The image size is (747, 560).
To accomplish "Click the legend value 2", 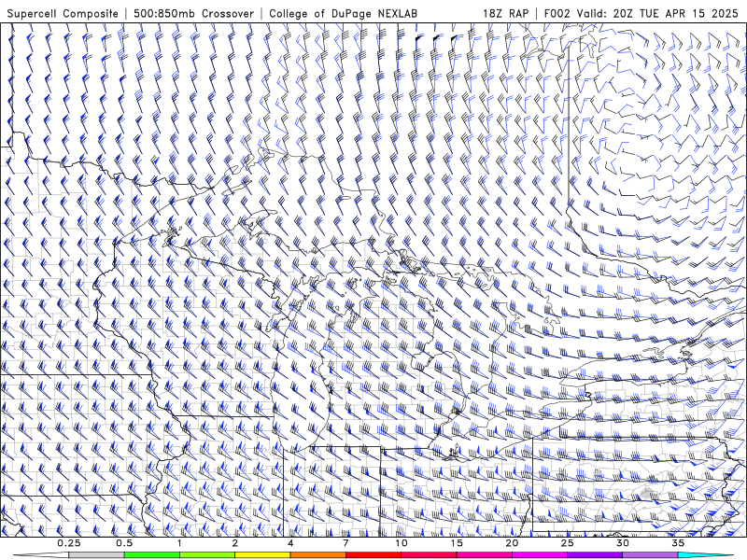I will coord(235,543).
